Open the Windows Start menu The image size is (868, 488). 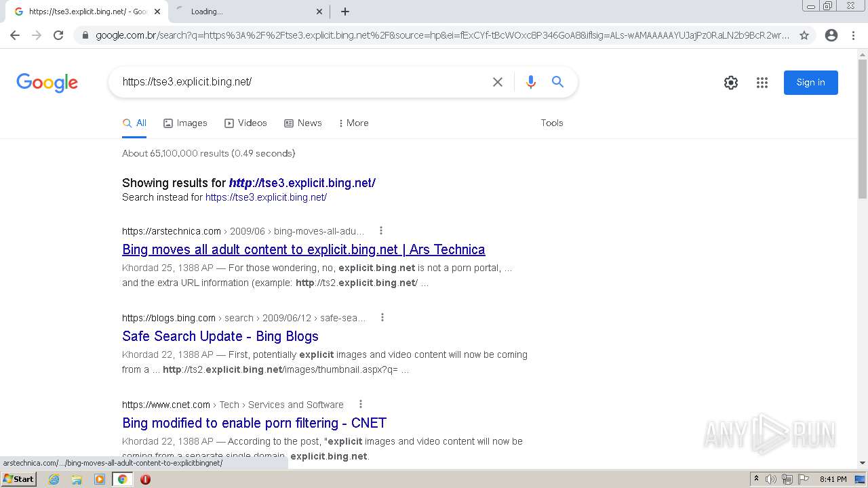[19, 479]
